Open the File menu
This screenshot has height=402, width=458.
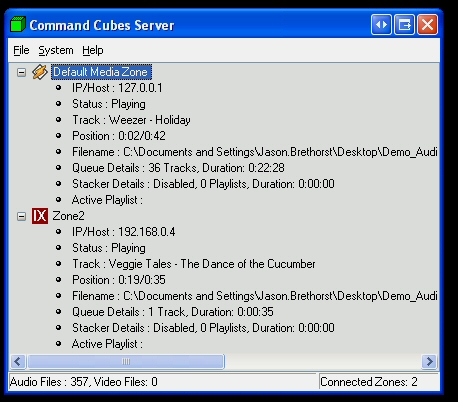[21, 50]
